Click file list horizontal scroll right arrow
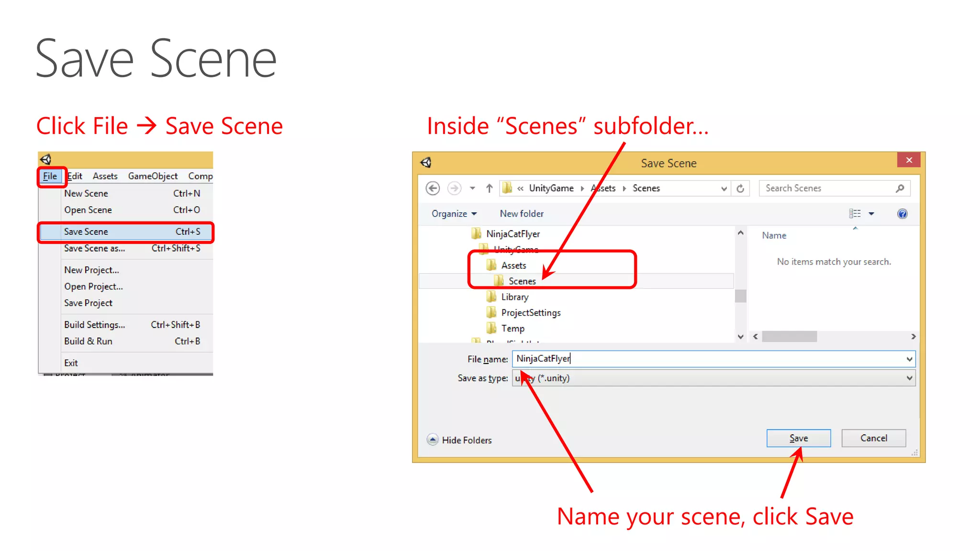980x551 pixels. 913,337
